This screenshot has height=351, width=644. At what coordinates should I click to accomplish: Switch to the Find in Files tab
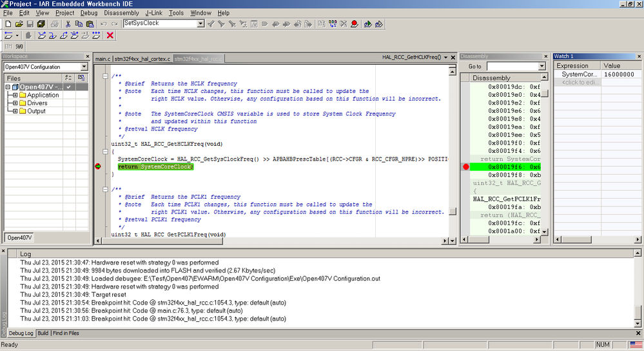[x=66, y=334]
